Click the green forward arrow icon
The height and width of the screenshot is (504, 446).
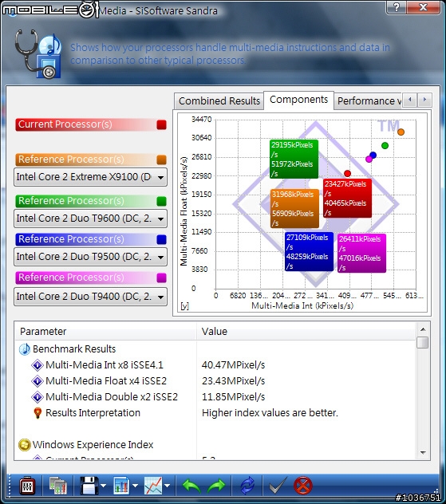(217, 486)
